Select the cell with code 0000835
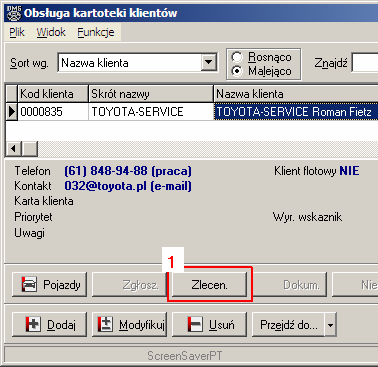 [x=53, y=112]
